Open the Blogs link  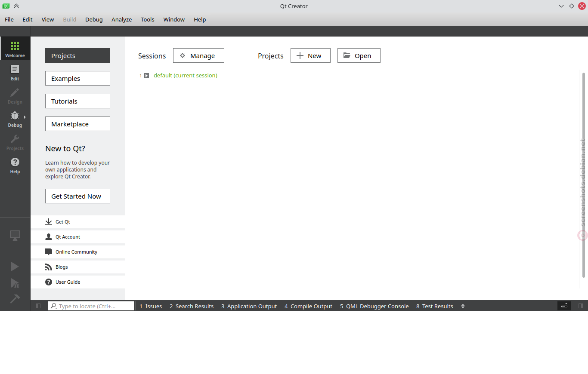(77, 267)
